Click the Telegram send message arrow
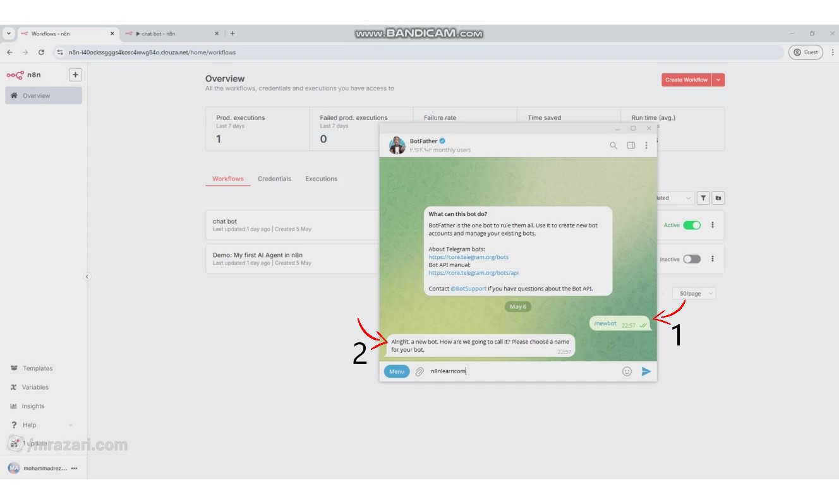The width and height of the screenshot is (839, 504). 646,371
